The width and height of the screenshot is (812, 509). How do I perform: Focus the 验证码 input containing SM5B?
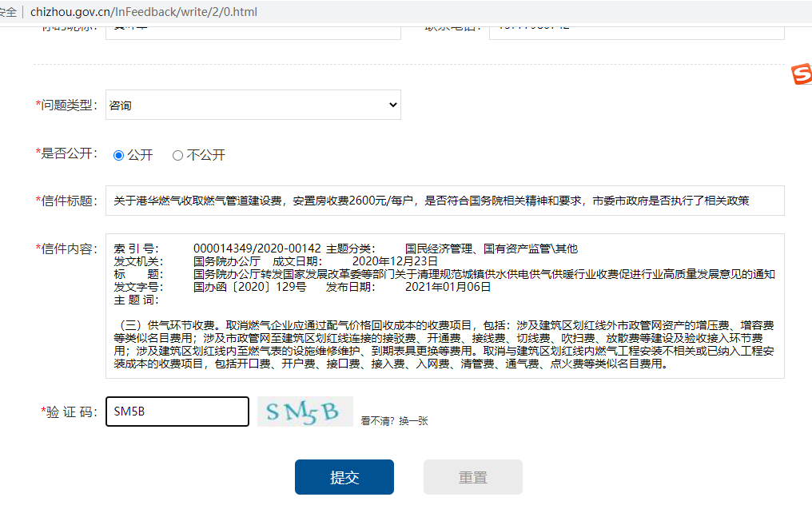(177, 412)
